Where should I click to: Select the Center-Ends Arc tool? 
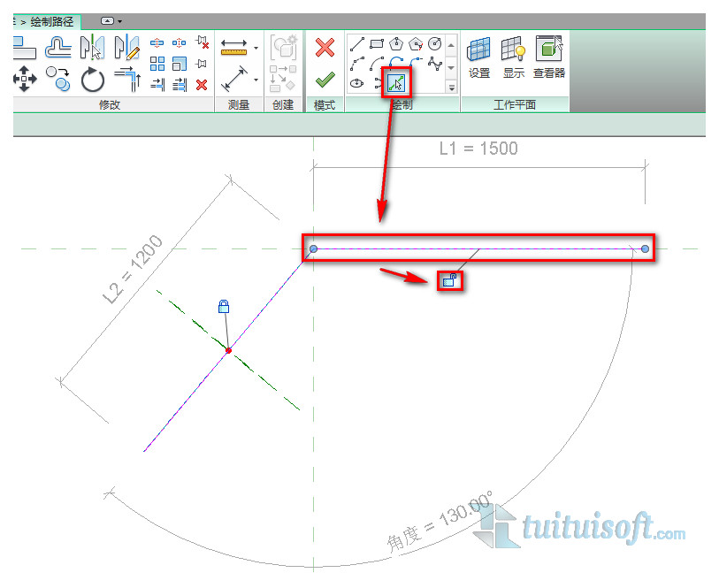(377, 64)
